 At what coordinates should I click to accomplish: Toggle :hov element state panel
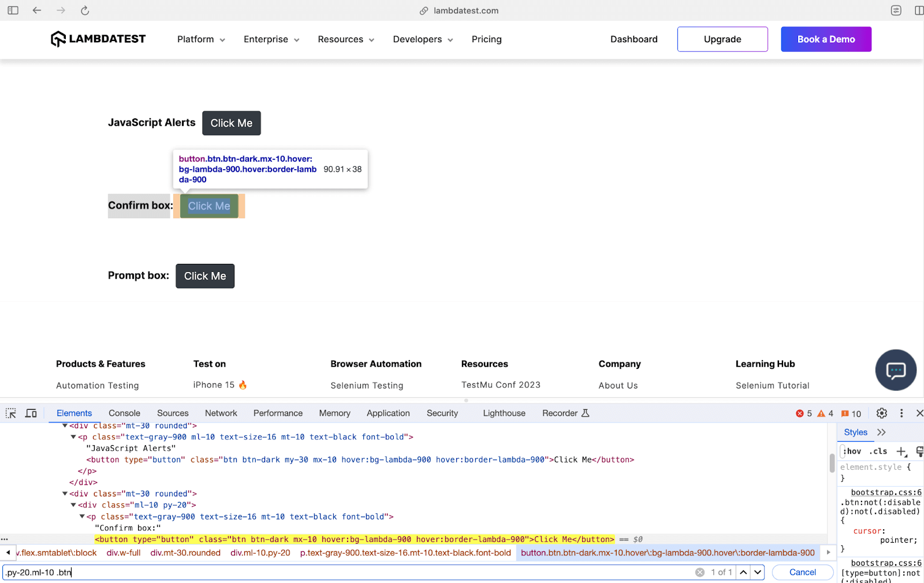(853, 451)
